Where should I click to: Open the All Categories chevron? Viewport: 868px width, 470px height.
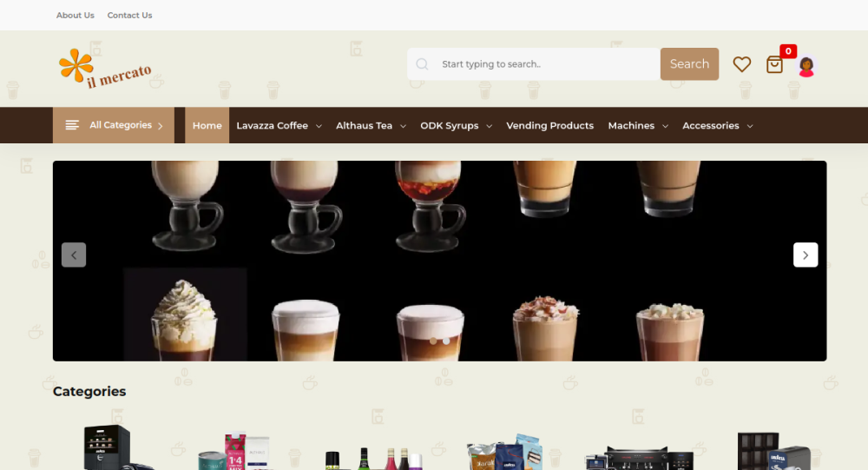161,126
